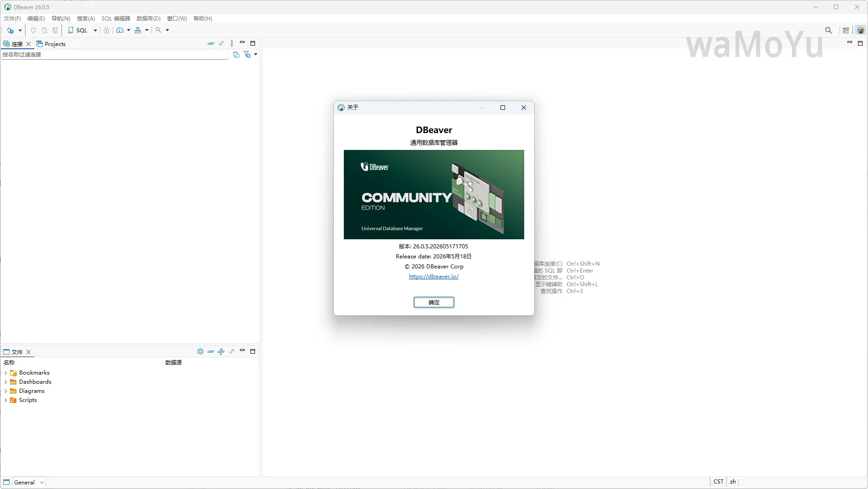868x489 pixels.
Task: Minimize the 文件 panel
Action: click(242, 351)
